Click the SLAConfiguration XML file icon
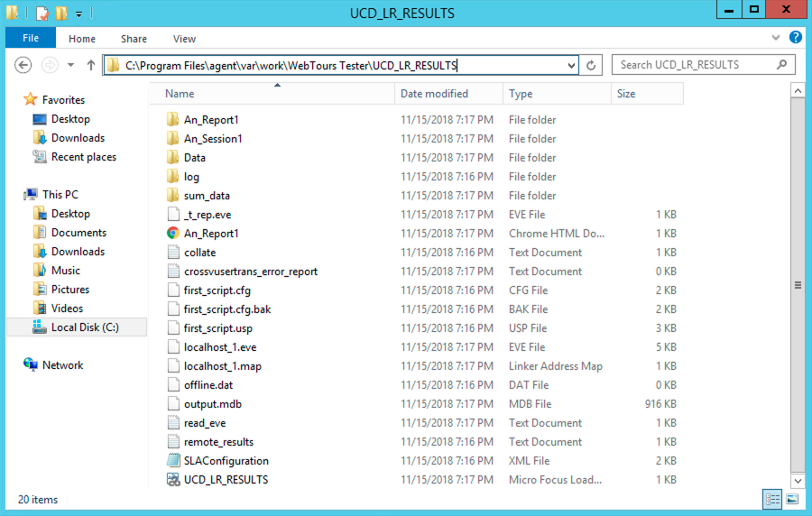Image resolution: width=812 pixels, height=516 pixels. click(173, 460)
